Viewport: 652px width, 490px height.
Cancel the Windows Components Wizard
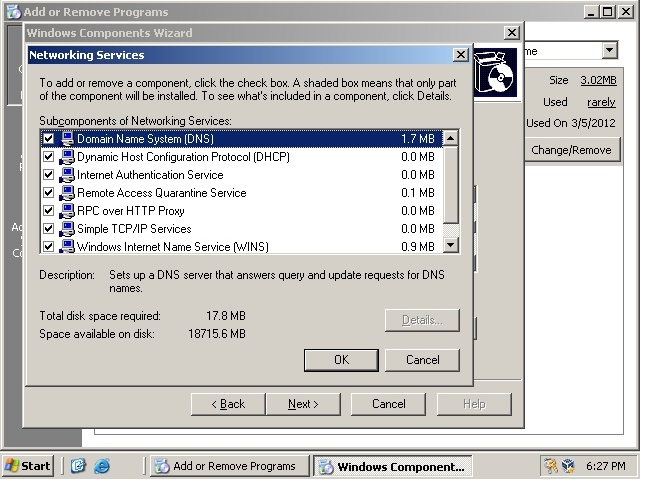pyautogui.click(x=388, y=404)
